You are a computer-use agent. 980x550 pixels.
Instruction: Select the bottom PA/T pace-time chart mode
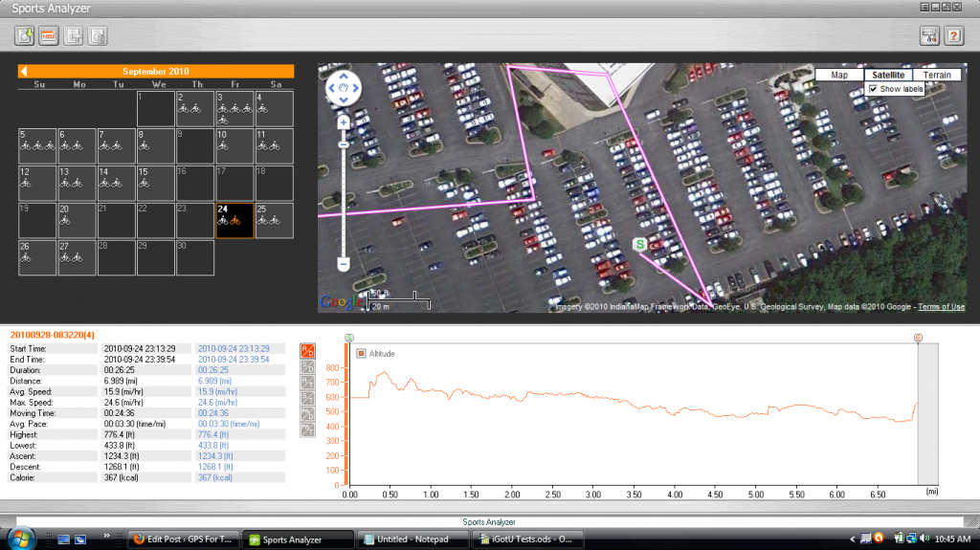coord(307,429)
